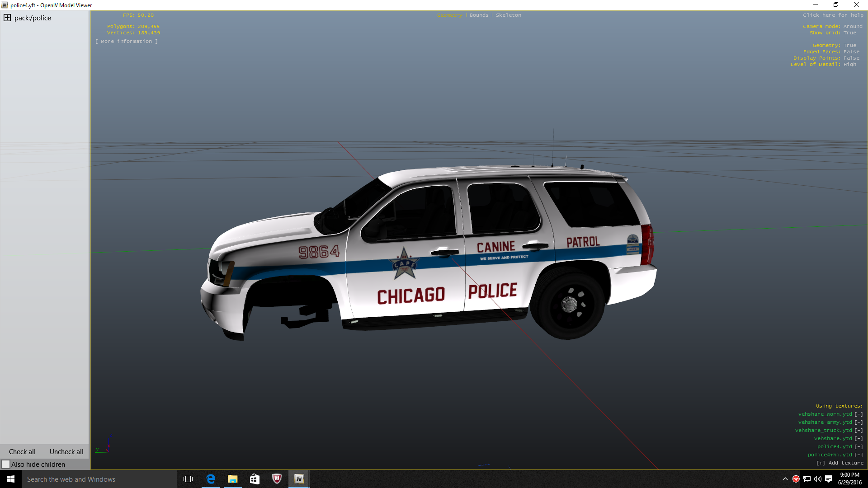The width and height of the screenshot is (868, 488).
Task: Open Microsoft Edge from taskbar
Action: 211,479
